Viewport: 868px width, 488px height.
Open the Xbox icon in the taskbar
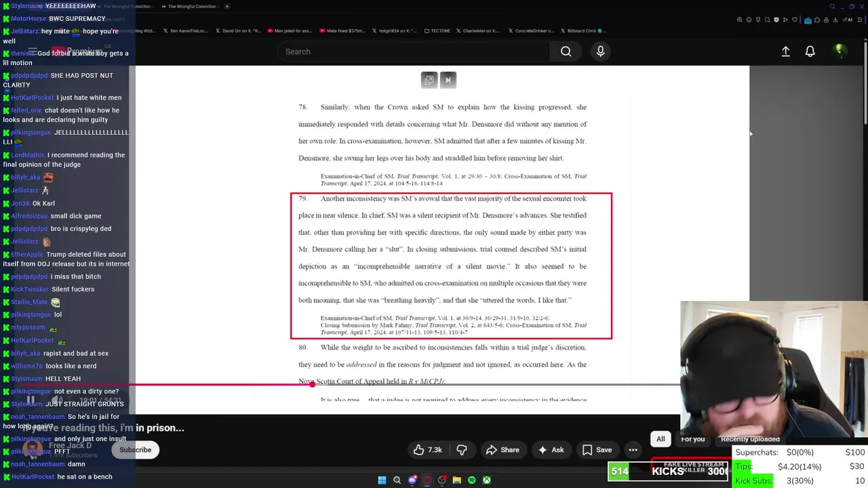(486, 480)
